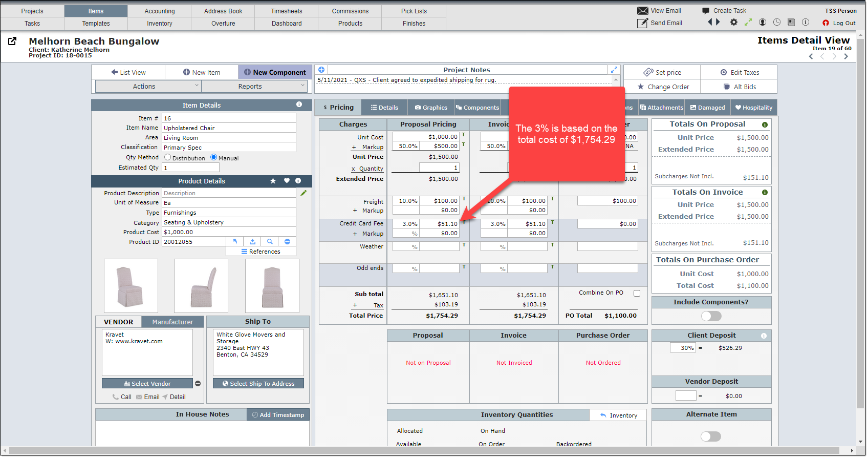Viewport: 868px width, 458px height.
Task: Click the first chair thumbnail image
Action: [x=131, y=286]
